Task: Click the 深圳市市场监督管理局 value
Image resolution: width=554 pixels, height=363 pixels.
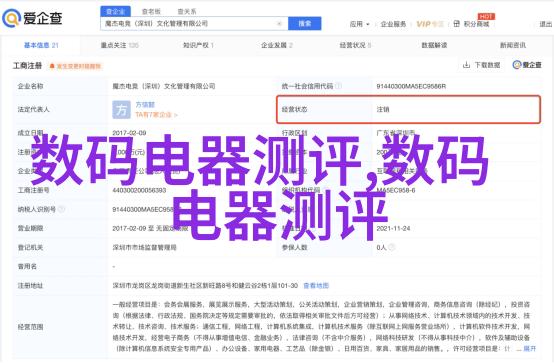Action: click(144, 247)
